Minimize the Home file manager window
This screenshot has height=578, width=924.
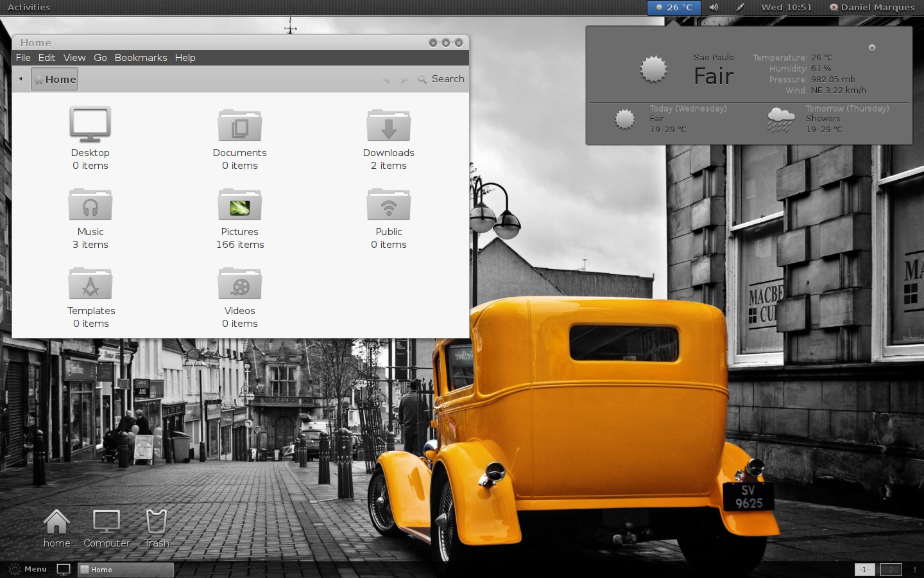pos(433,42)
